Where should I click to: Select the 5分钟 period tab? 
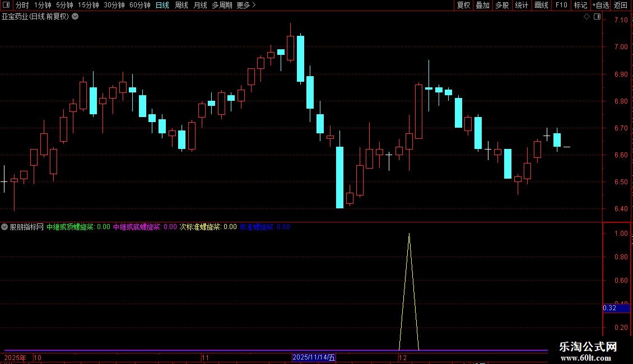pos(64,5)
